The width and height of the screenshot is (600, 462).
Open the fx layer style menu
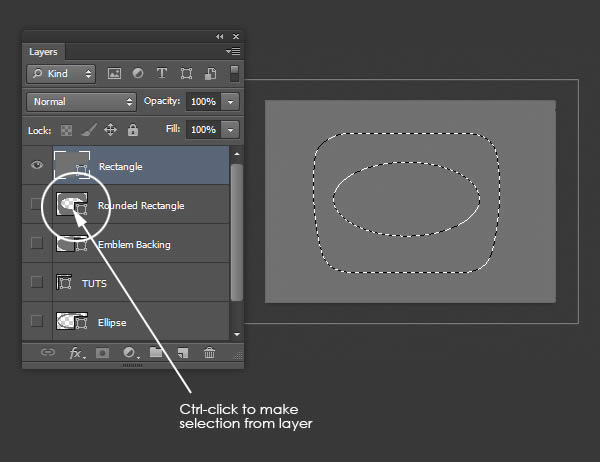77,353
